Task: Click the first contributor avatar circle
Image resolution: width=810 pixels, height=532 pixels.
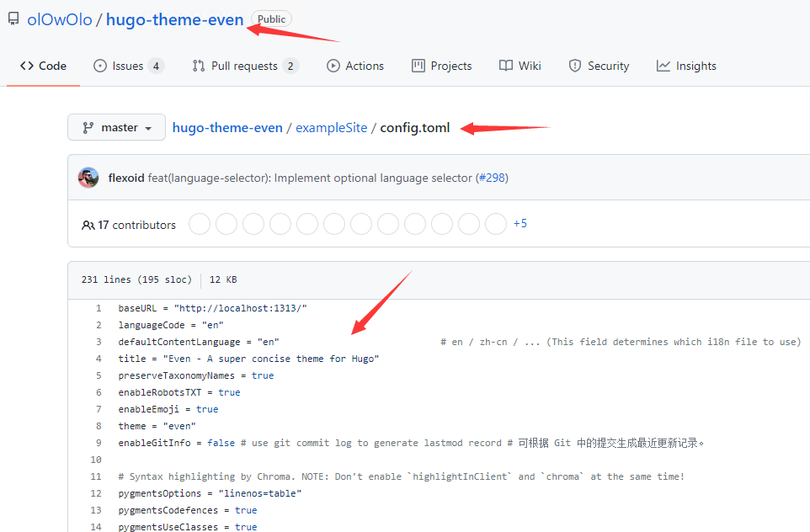Action: 200,224
